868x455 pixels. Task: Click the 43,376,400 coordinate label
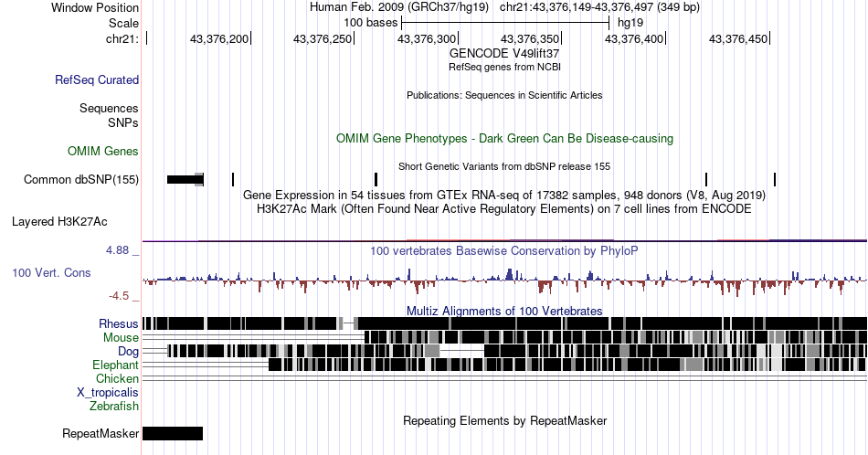pyautogui.click(x=634, y=38)
